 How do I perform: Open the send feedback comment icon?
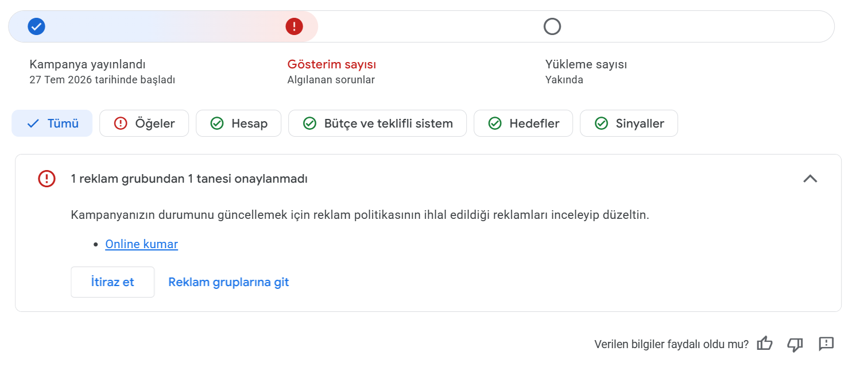(826, 344)
